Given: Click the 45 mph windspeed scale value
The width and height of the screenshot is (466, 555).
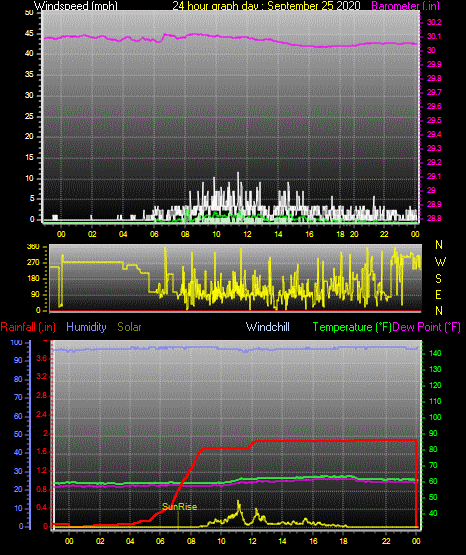Looking at the screenshot, I should tap(29, 34).
